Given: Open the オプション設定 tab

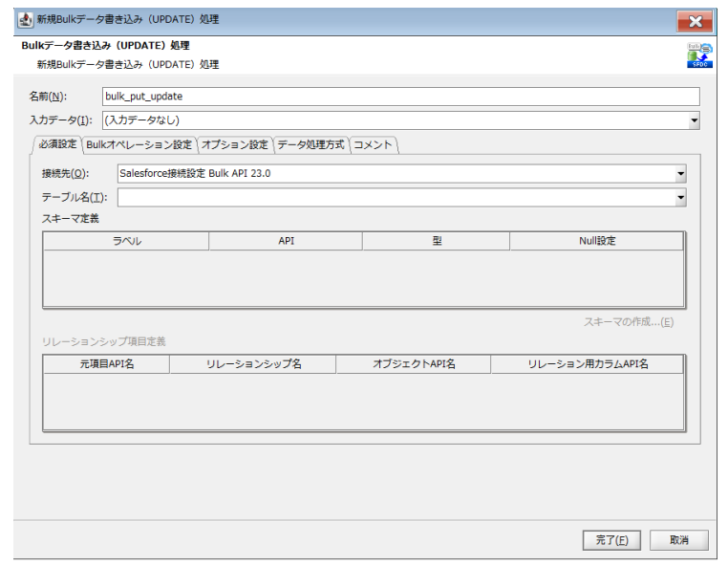Looking at the screenshot, I should coord(235,145).
